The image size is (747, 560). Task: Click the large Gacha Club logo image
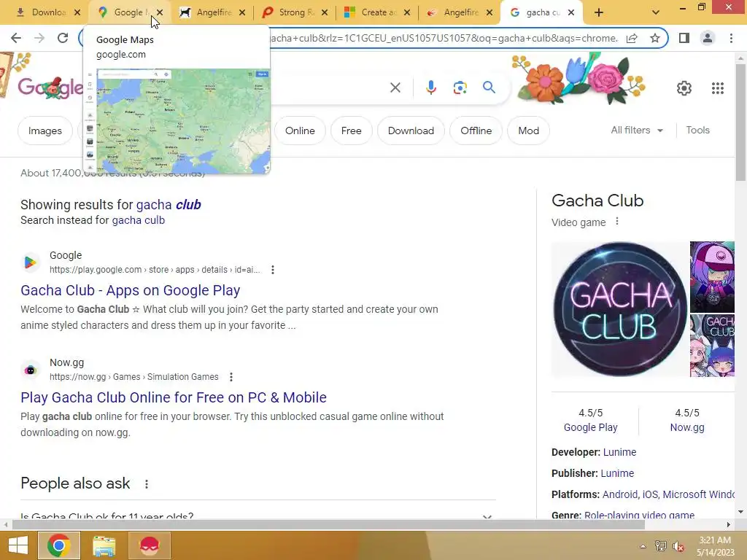[x=619, y=309]
